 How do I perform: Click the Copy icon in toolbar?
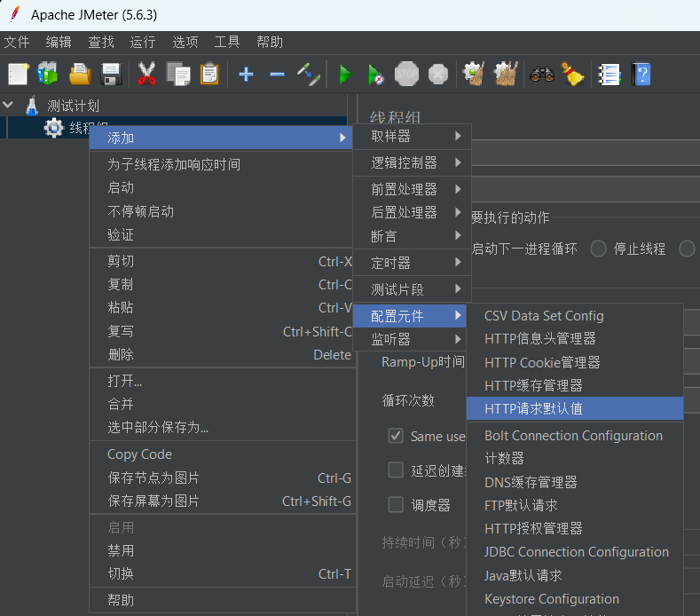[x=178, y=74]
